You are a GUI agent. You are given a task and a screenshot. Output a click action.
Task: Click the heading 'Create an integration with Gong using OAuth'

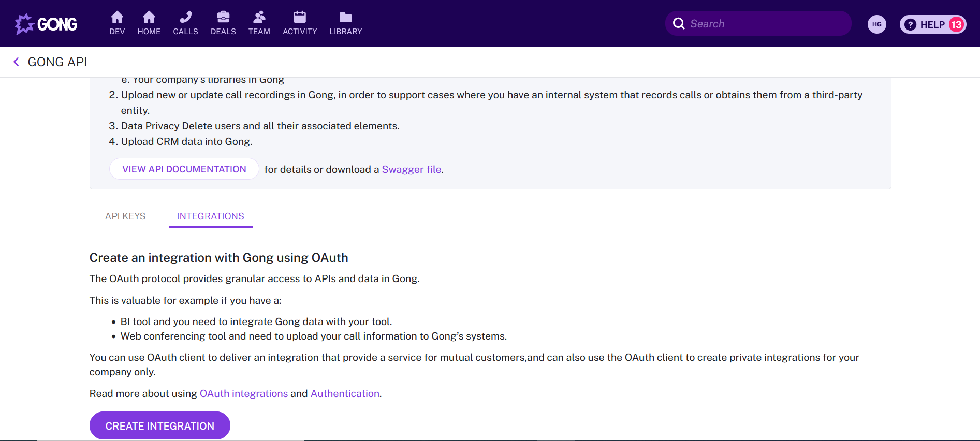click(x=218, y=258)
